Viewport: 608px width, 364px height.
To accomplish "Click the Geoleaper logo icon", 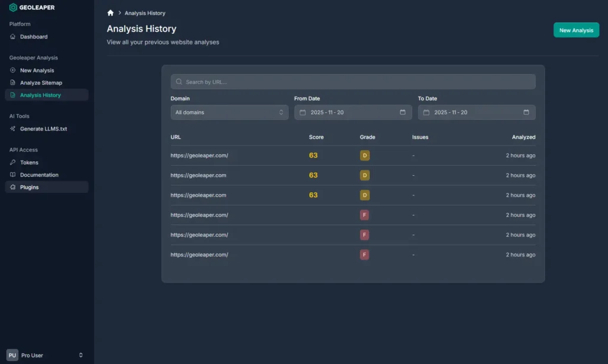I will coord(12,7).
